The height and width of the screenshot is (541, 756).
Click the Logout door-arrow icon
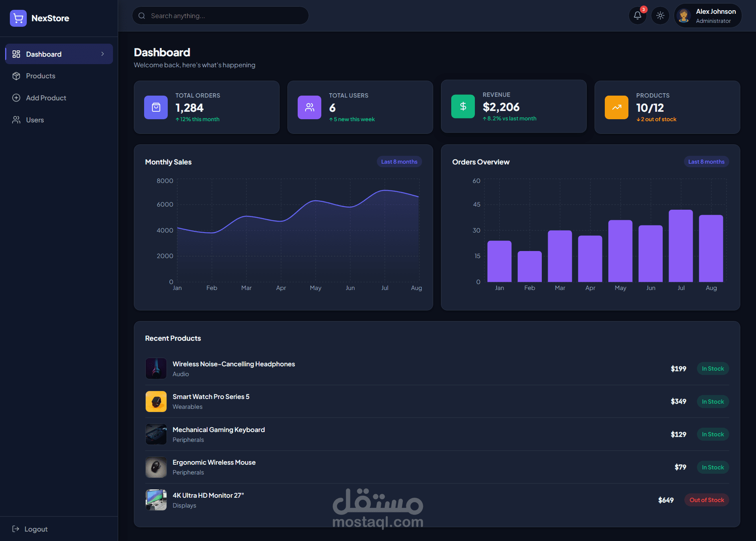coord(16,529)
